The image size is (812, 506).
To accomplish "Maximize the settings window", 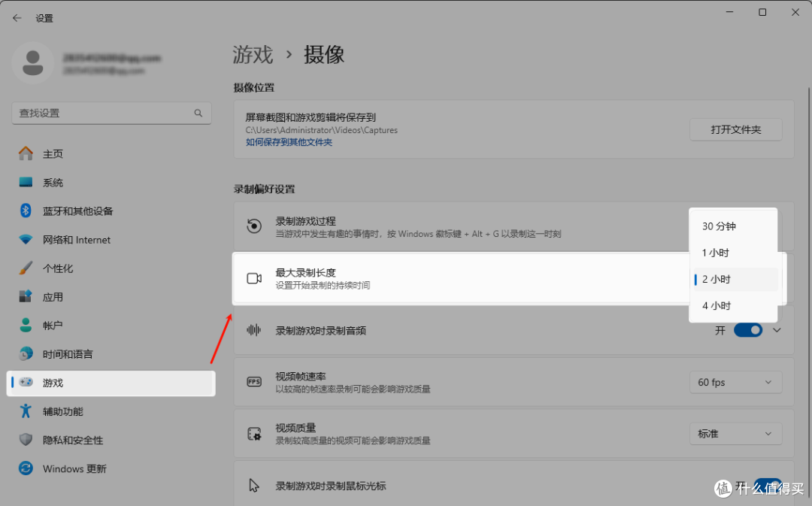I will click(x=762, y=12).
